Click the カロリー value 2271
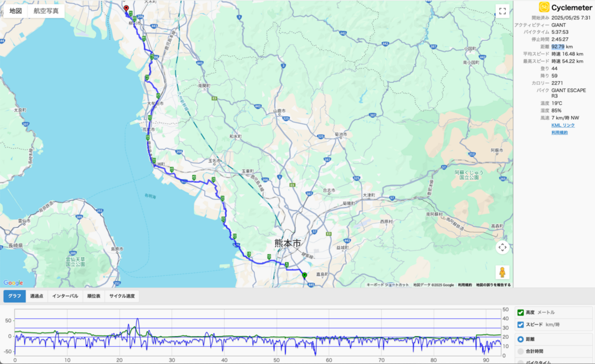The height and width of the screenshot is (364, 595). 557,83
